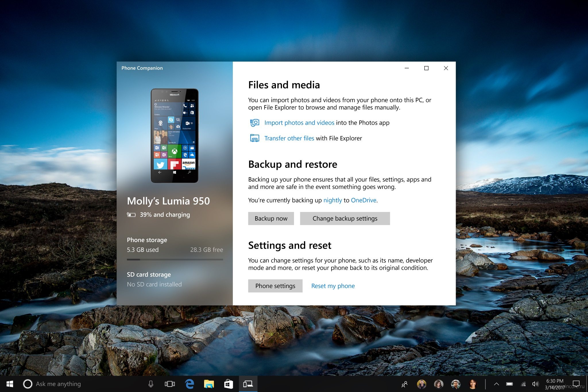This screenshot has height=392, width=588.
Task: Click the fourth pinned contact avatar
Action: 473,384
